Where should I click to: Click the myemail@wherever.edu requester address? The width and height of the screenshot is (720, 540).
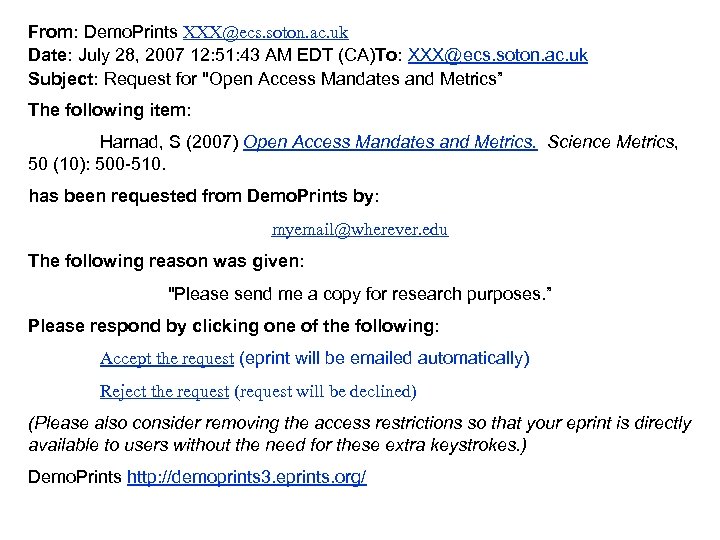pyautogui.click(x=360, y=230)
